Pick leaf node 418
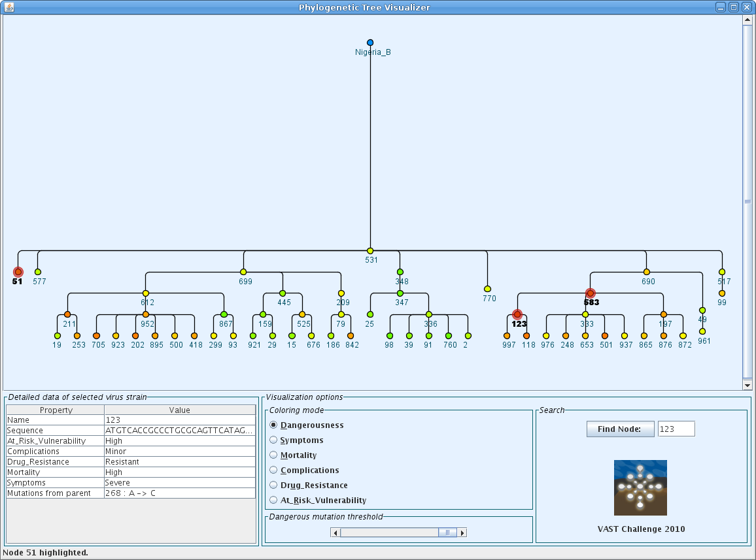The image size is (756, 560). click(x=194, y=336)
